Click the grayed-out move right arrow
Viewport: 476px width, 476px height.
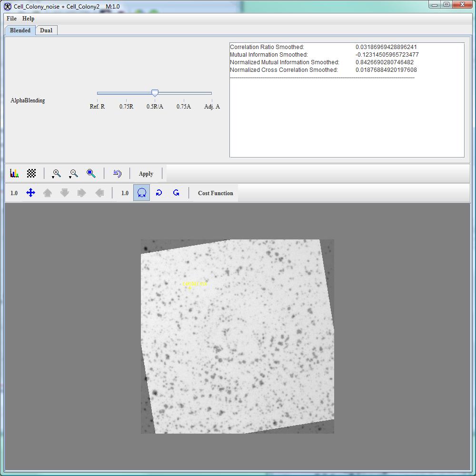coord(82,193)
